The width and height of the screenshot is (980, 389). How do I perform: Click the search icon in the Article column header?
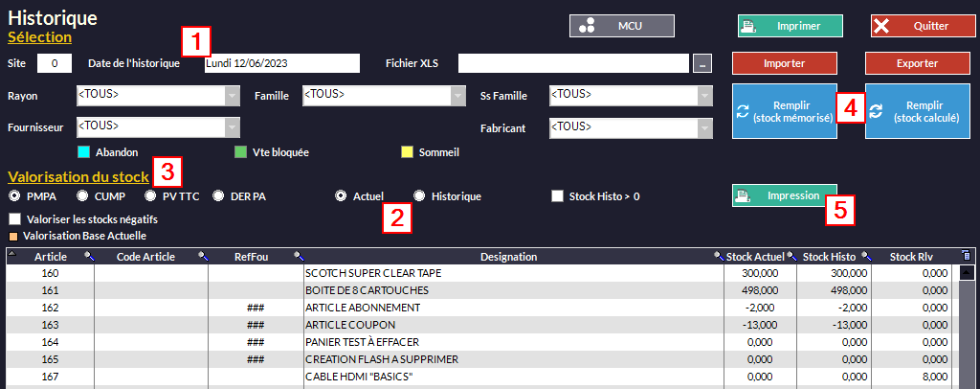pyautogui.click(x=88, y=257)
